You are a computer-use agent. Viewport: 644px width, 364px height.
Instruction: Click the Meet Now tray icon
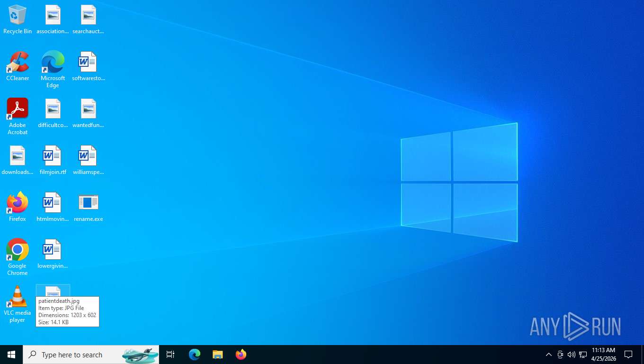pyautogui.click(x=560, y=355)
